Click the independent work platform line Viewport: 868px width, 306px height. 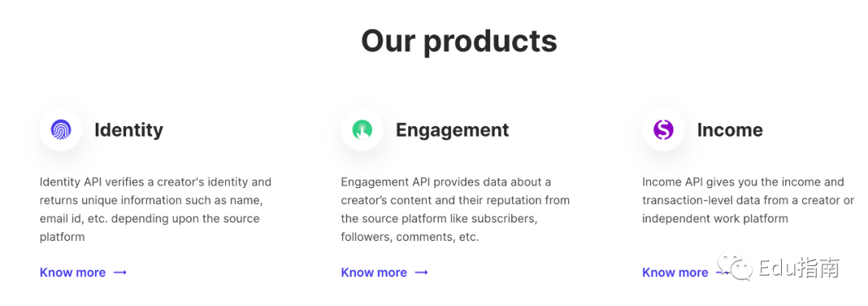715,218
